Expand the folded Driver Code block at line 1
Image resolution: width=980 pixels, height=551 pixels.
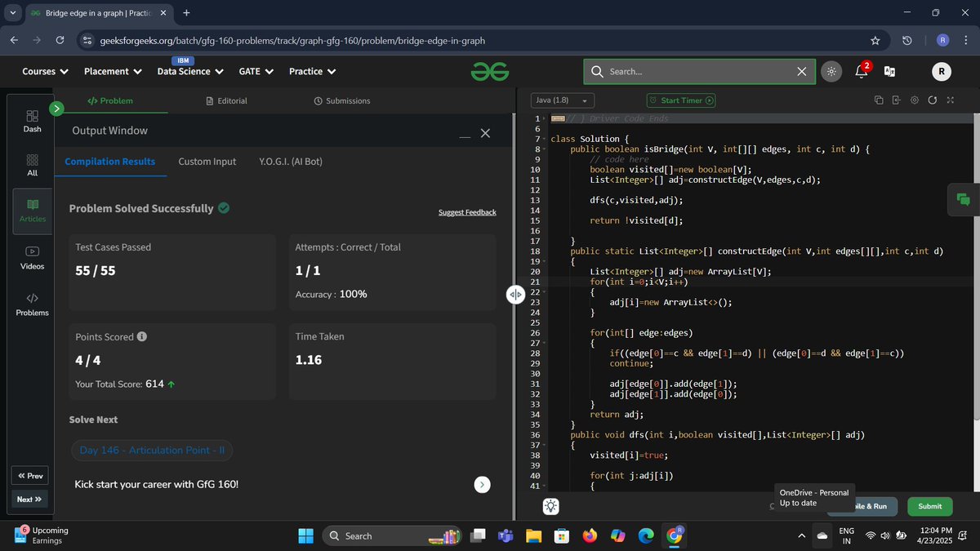point(559,118)
